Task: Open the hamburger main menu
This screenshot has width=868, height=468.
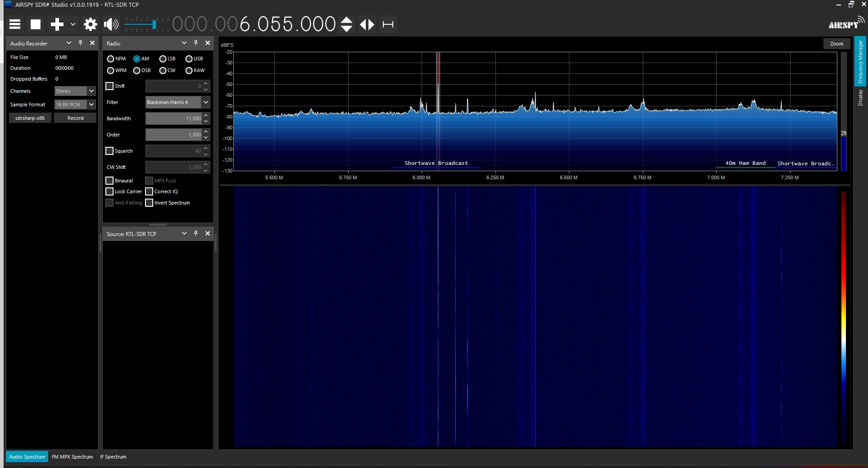Action: pyautogui.click(x=15, y=24)
